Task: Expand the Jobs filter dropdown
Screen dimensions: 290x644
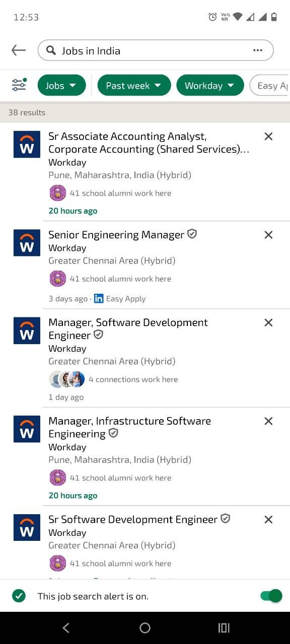Action: click(61, 86)
